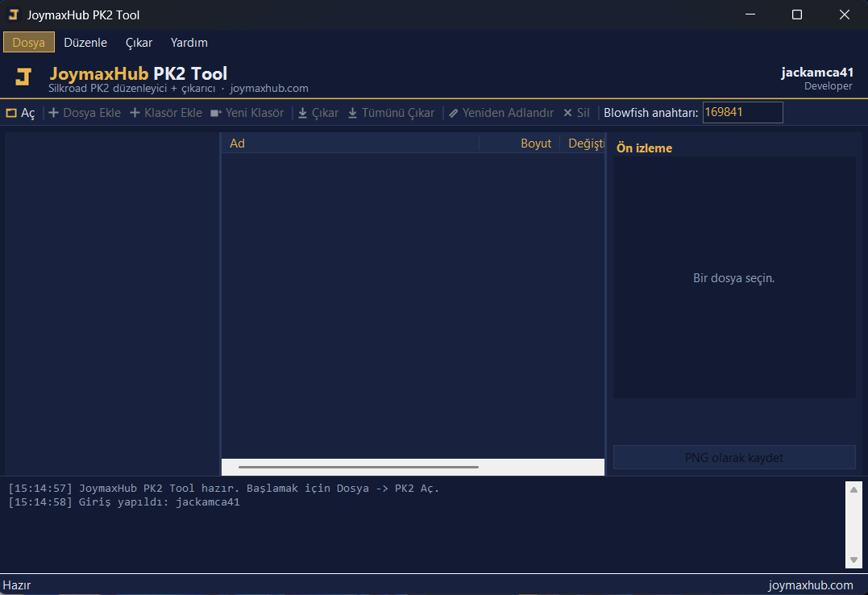Click the log panel scroll up arrow
868x595 pixels.
853,489
